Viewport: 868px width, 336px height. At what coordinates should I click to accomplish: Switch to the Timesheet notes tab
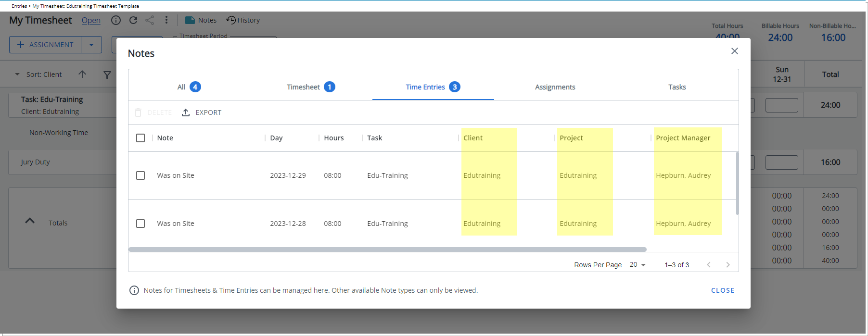[310, 87]
